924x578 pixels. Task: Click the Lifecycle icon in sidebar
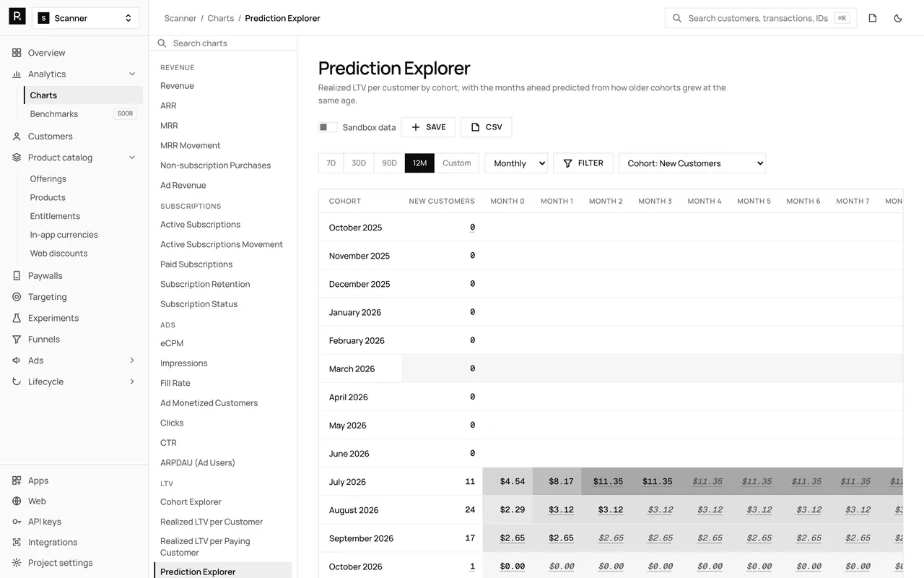pos(17,381)
